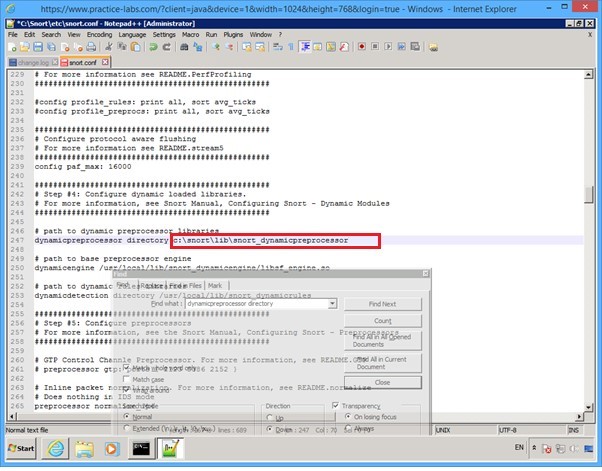The image size is (602, 471).
Task: Open the Search menu
Action: 51,35
